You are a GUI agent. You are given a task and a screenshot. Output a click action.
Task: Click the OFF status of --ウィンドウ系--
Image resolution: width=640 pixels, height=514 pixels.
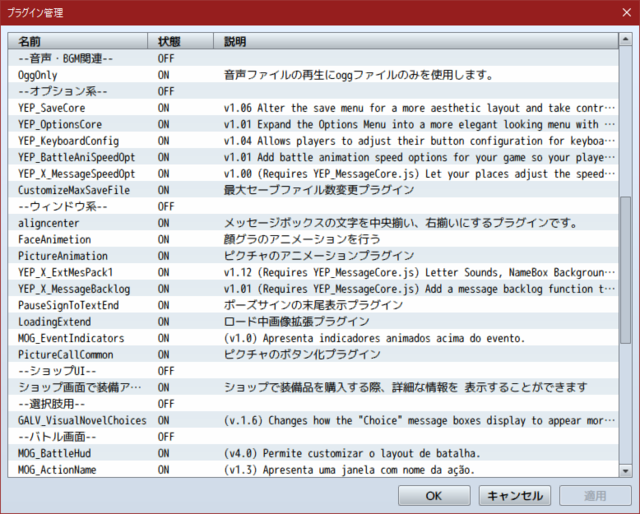coord(166,207)
